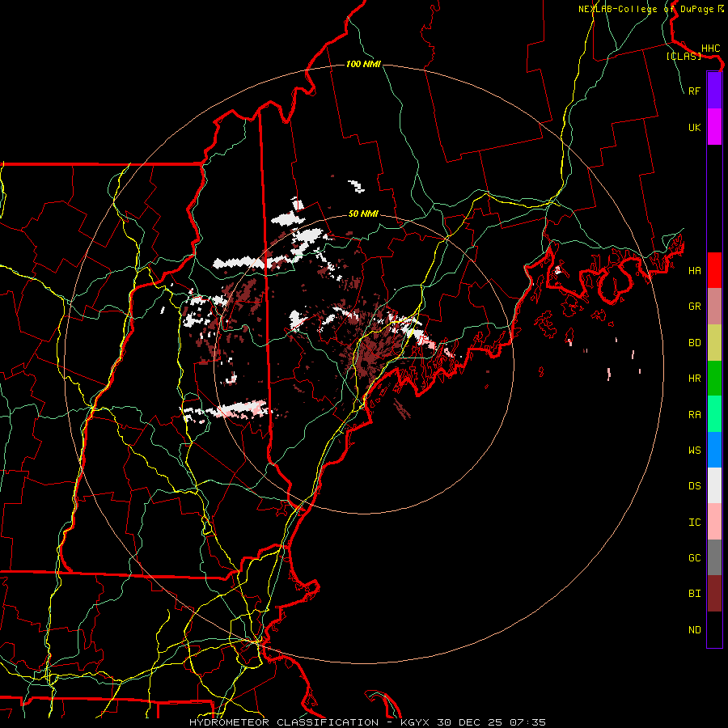Click the KGYX station identifier

(417, 722)
